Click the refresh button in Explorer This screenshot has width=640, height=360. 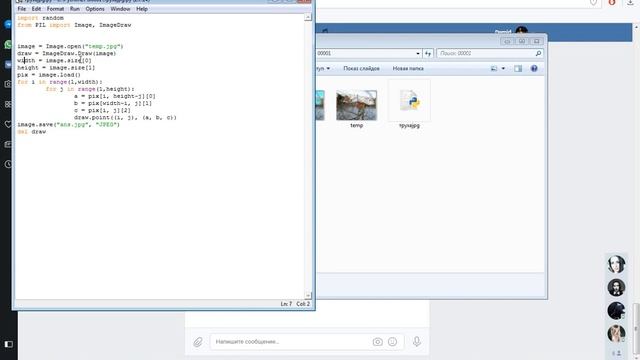click(428, 53)
